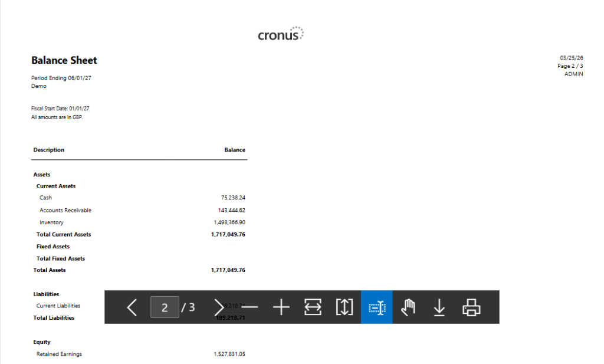Toggle the text selection tool

[x=376, y=307]
